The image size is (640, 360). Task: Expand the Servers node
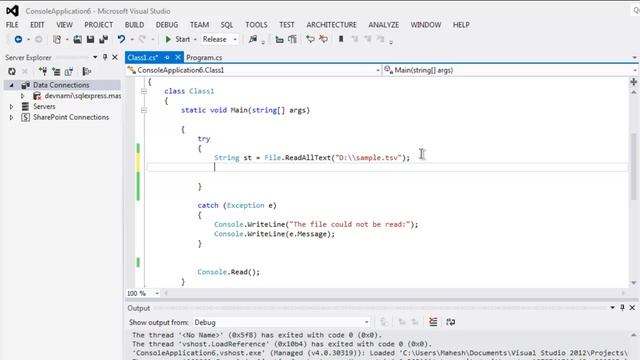[x=11, y=107]
